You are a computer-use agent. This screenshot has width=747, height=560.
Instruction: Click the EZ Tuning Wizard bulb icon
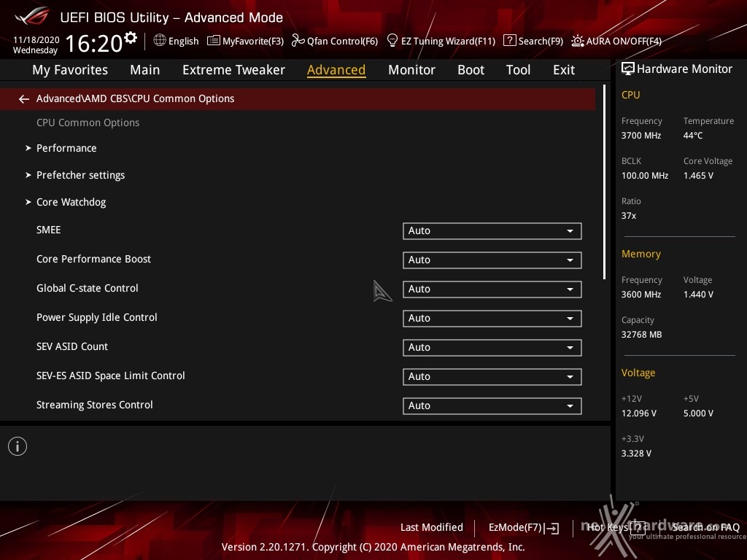[392, 41]
